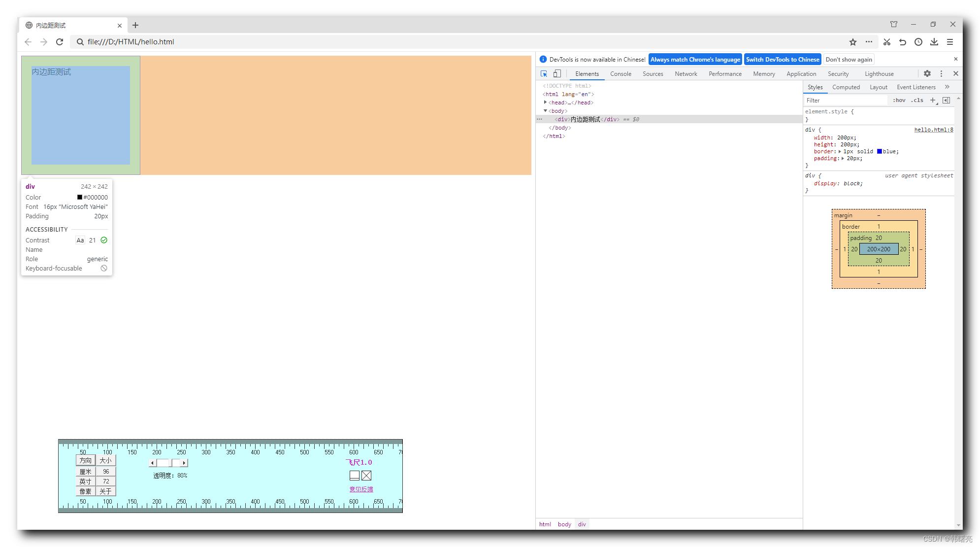Select the ruler 像素 pixel unit button

[x=86, y=491]
